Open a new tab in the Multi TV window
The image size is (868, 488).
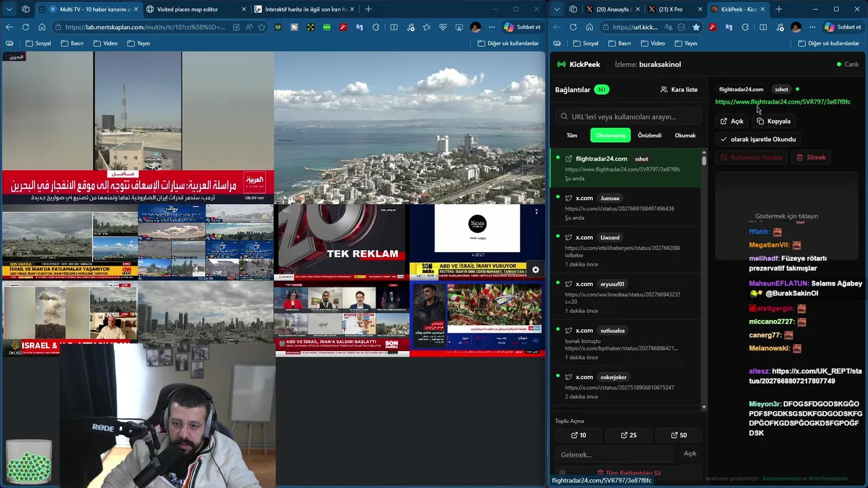368,9
